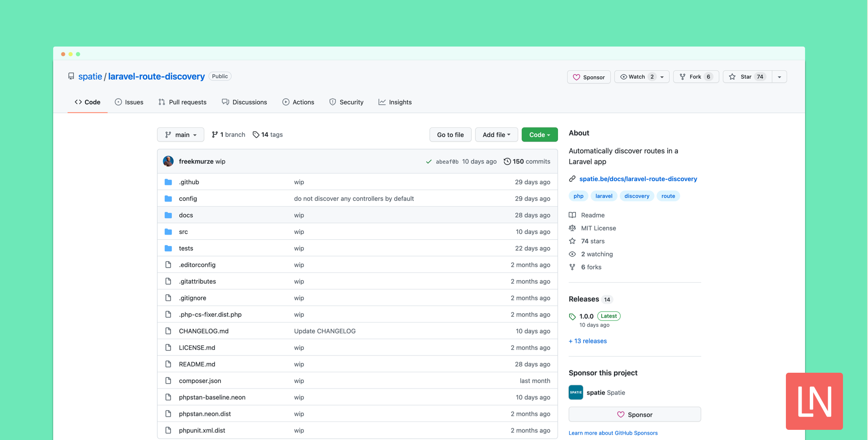Viewport: 868px width, 440px height.
Task: Open spatie.be documentation link
Action: click(x=638, y=179)
